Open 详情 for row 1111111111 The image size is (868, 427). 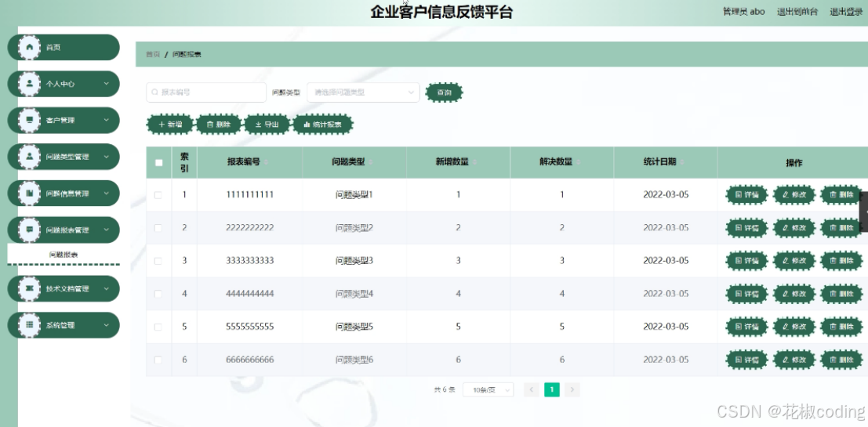pyautogui.click(x=746, y=194)
